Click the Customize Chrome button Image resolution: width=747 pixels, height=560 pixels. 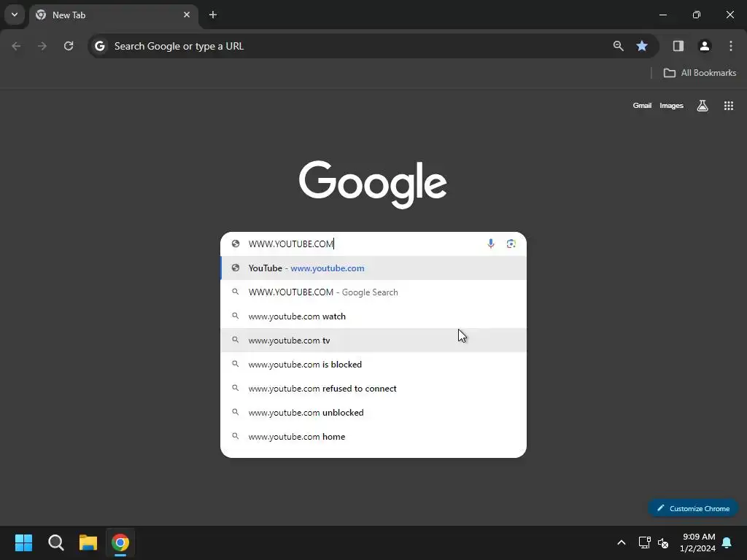point(693,508)
